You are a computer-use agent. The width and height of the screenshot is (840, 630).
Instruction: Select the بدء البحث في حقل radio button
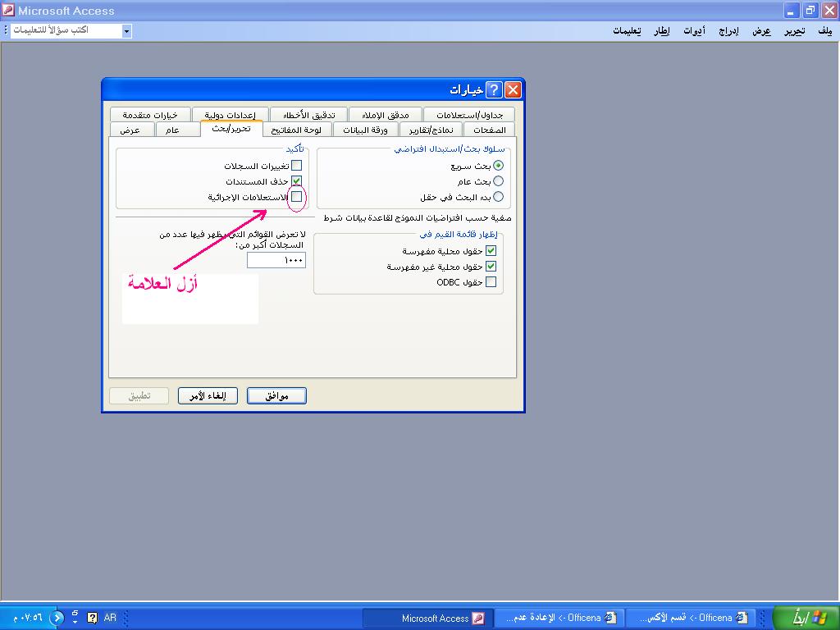point(498,197)
